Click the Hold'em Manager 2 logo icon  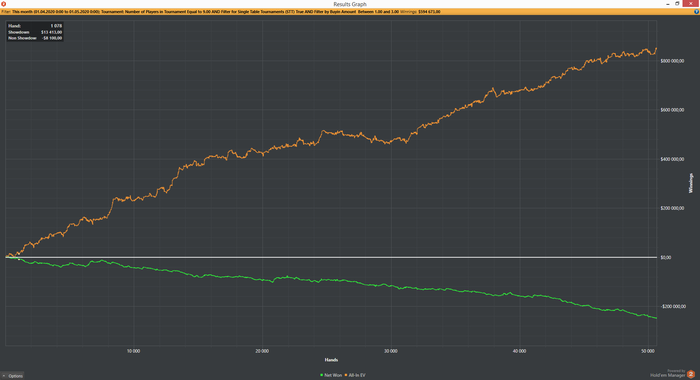(x=691, y=374)
